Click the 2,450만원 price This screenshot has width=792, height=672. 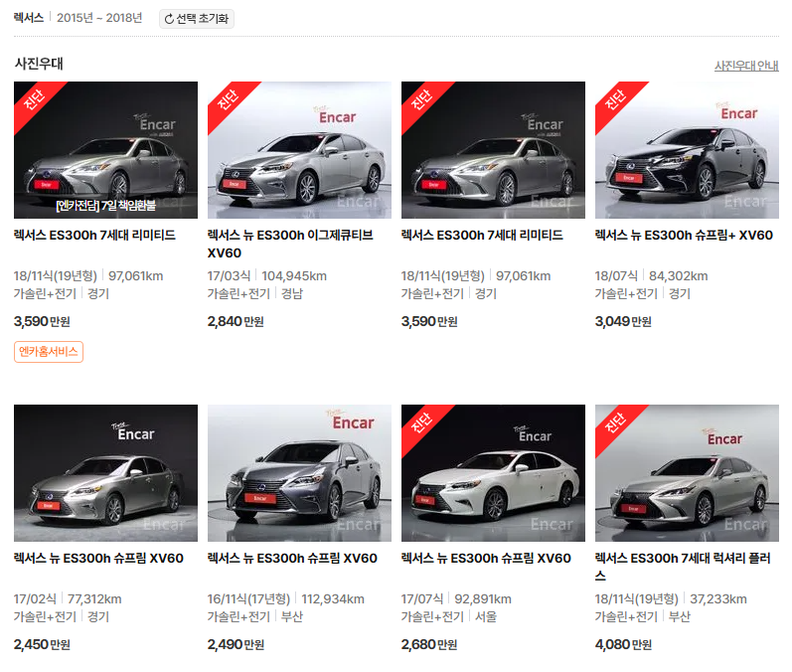pyautogui.click(x=42, y=645)
